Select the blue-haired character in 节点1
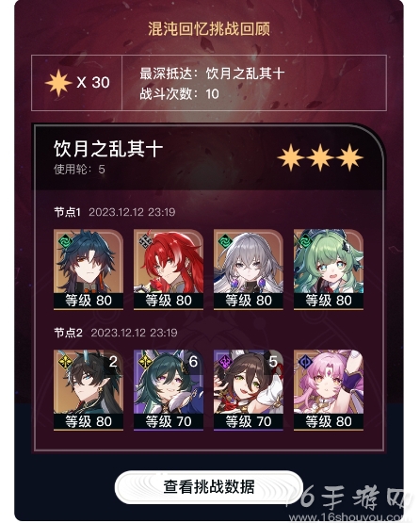 pyautogui.click(x=89, y=270)
